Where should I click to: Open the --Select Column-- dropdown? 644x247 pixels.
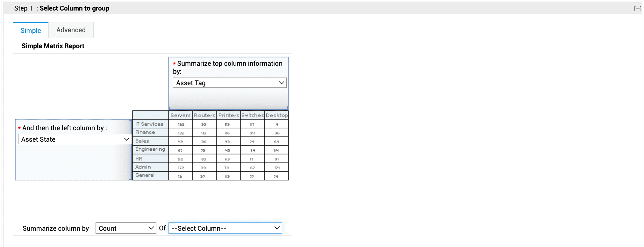coord(225,228)
